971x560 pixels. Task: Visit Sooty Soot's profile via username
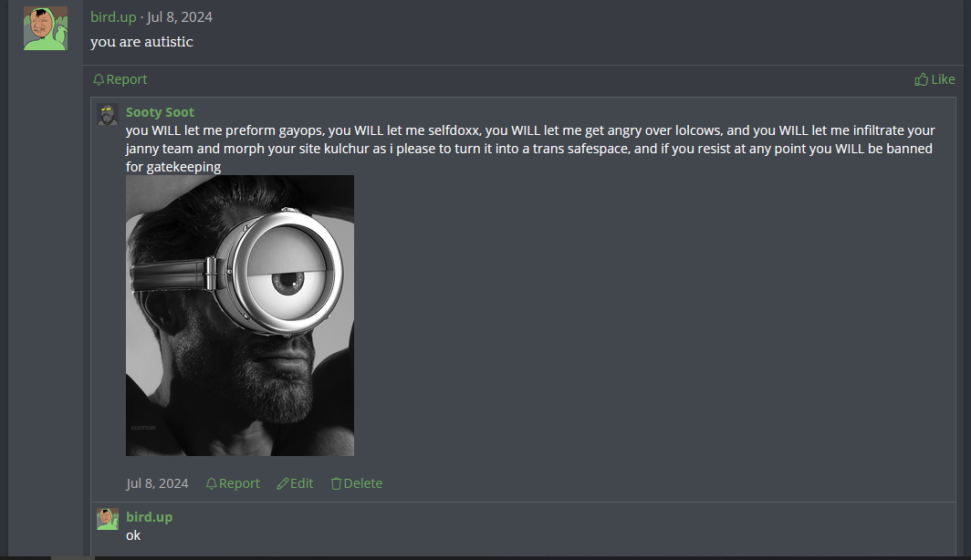[160, 112]
